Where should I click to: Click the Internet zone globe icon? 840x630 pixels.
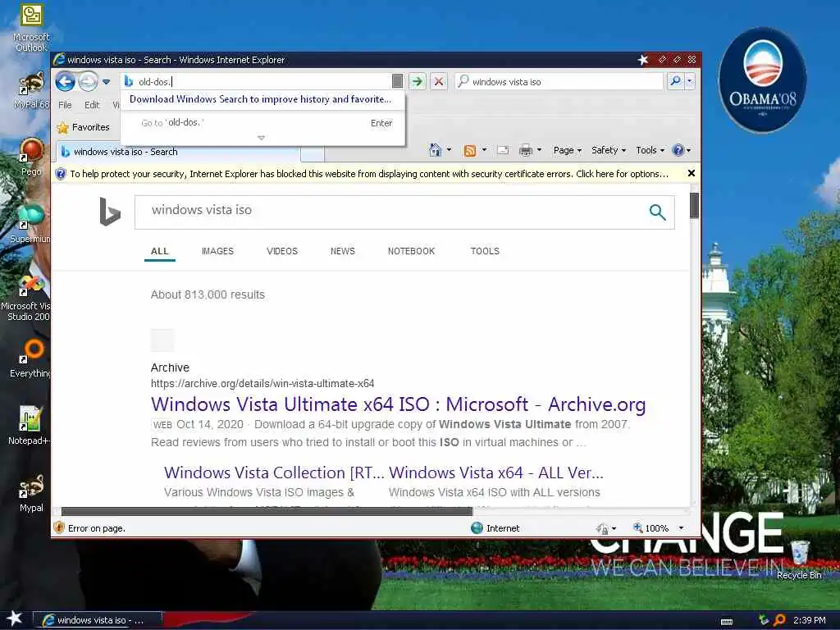coord(477,528)
